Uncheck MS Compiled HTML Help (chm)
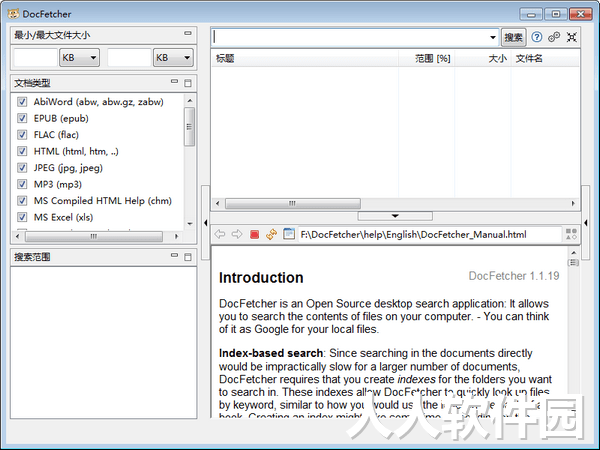This screenshot has height=450, width=600. pos(22,201)
